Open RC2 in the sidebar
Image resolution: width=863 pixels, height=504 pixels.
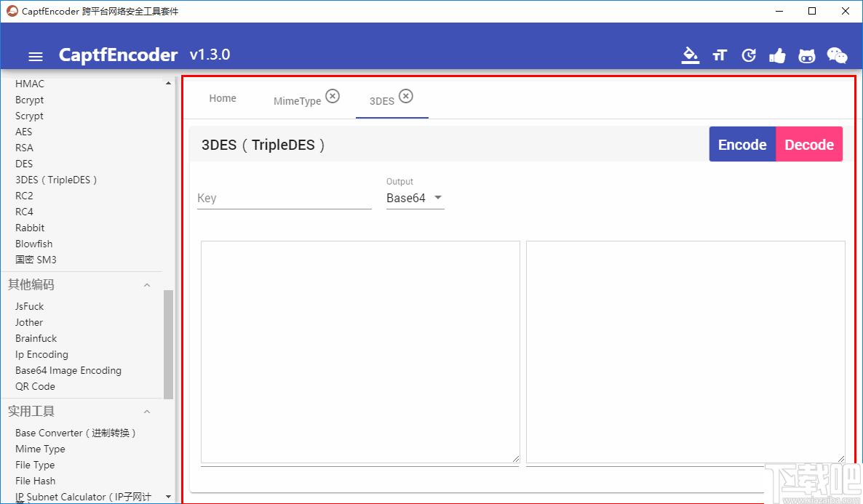coord(24,196)
